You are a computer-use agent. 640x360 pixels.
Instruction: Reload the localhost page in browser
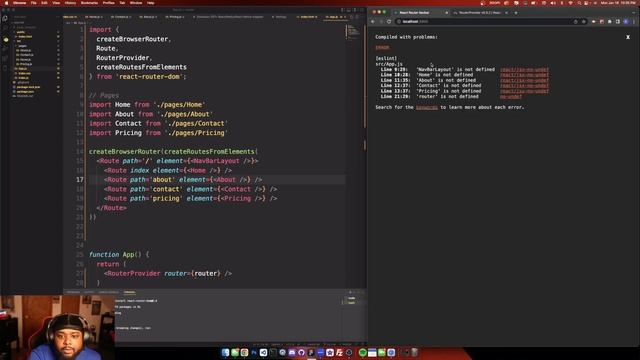(x=389, y=22)
